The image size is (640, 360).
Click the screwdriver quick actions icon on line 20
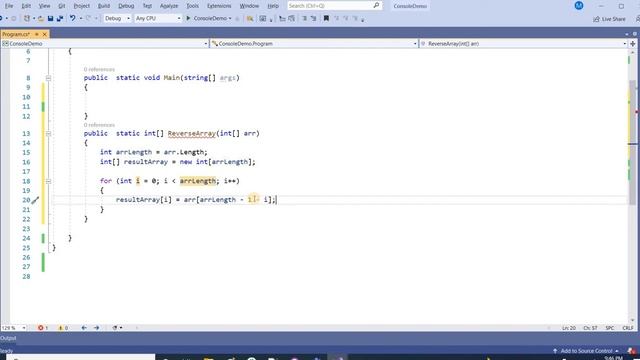click(x=36, y=200)
